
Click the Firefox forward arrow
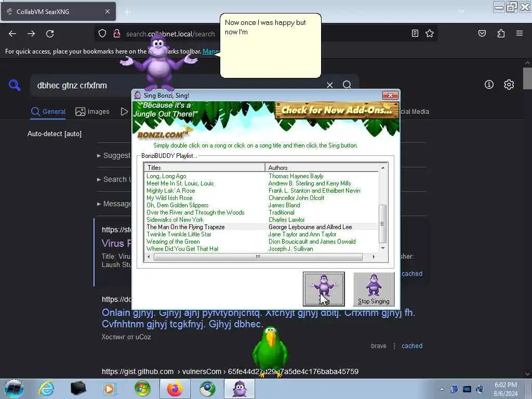coord(31,34)
